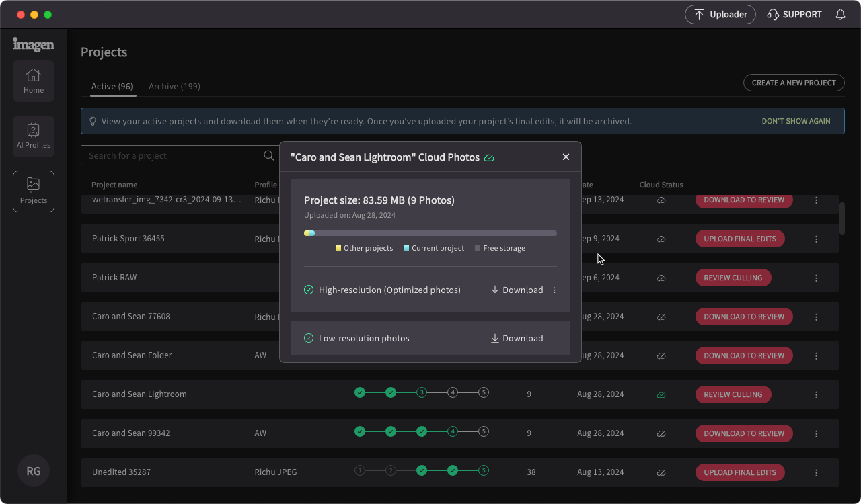Click the SUPPORT headset link
The width and height of the screenshot is (861, 504).
tap(794, 14)
